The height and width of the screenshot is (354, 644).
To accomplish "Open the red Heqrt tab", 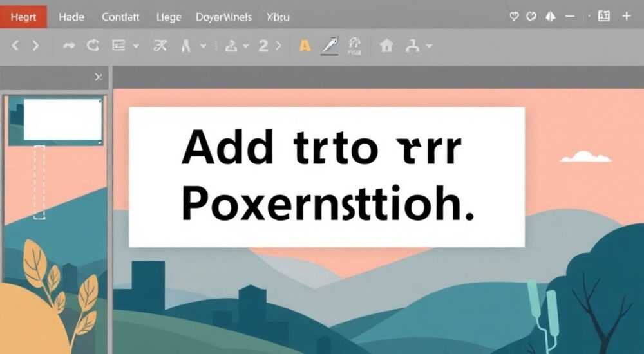I will pos(23,17).
